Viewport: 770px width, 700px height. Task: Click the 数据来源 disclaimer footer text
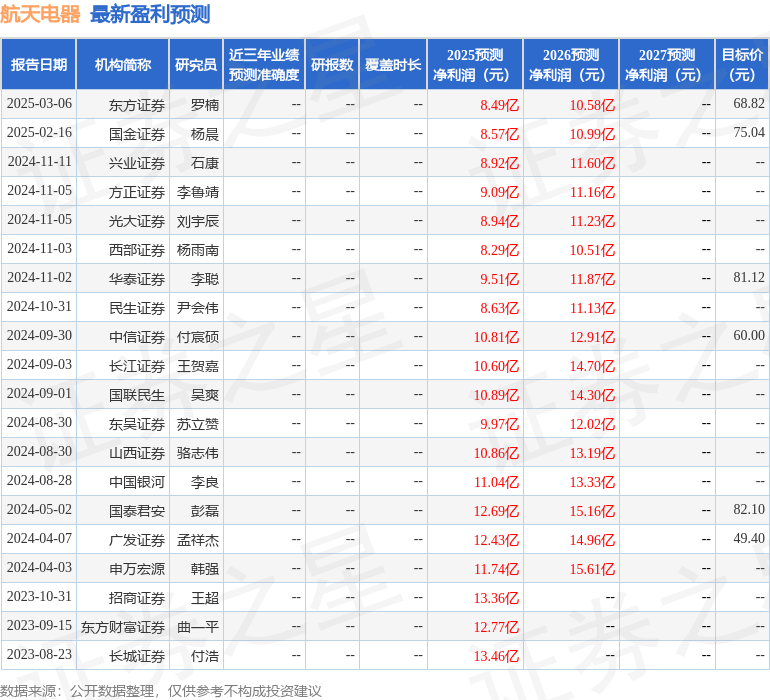click(161, 691)
